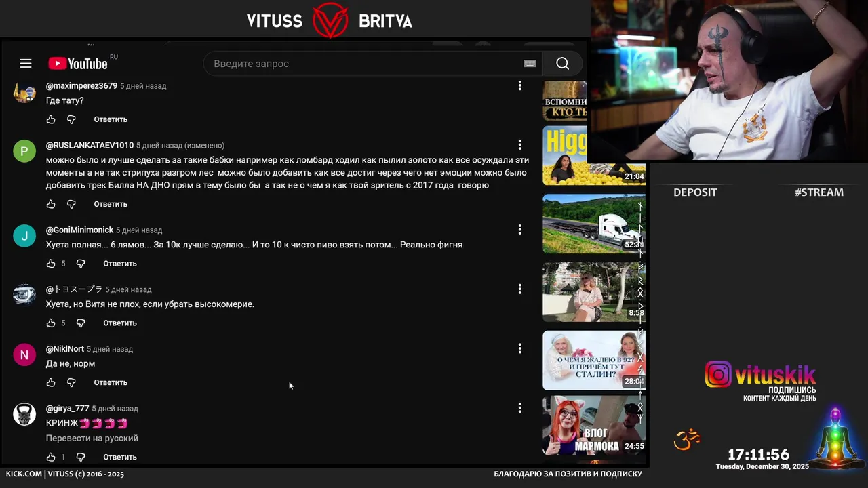This screenshot has height=488, width=868.
Task: Open the white truck video thumbnail 52:3x
Action: (593, 224)
